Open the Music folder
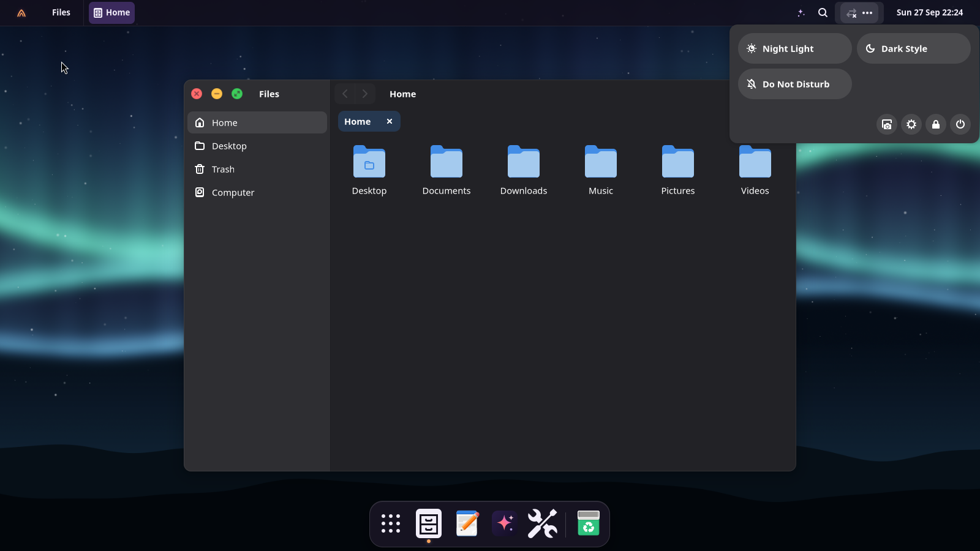 tap(601, 162)
